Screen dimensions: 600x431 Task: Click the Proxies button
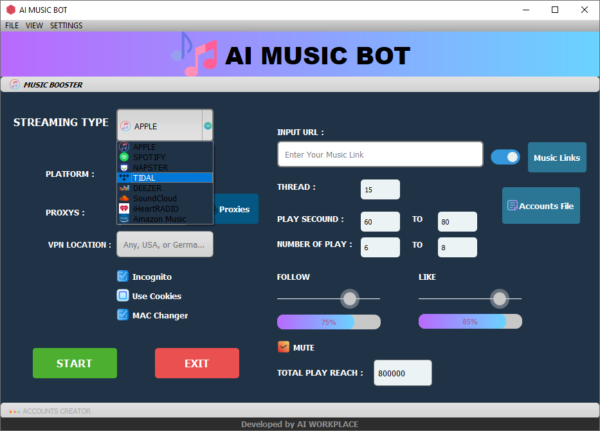tap(235, 209)
